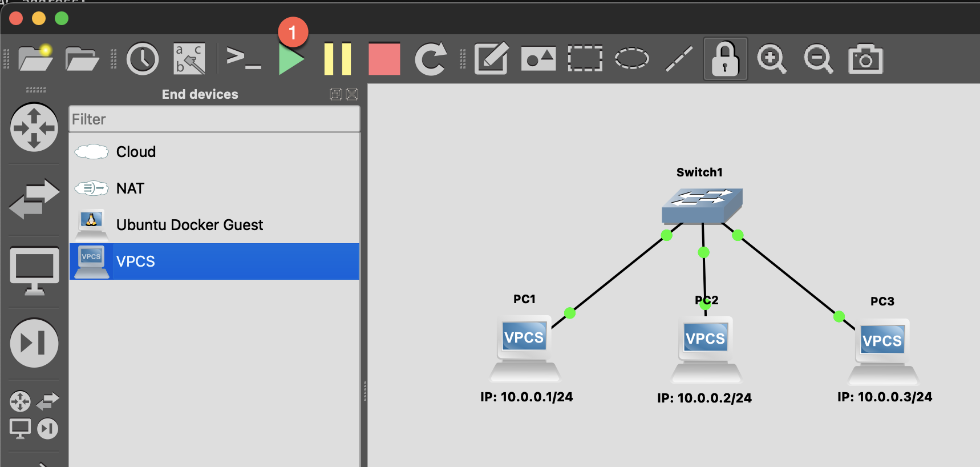Screen dimensions: 980x467
Task: Select Ubuntu Docker Guest in device list
Action: [189, 225]
